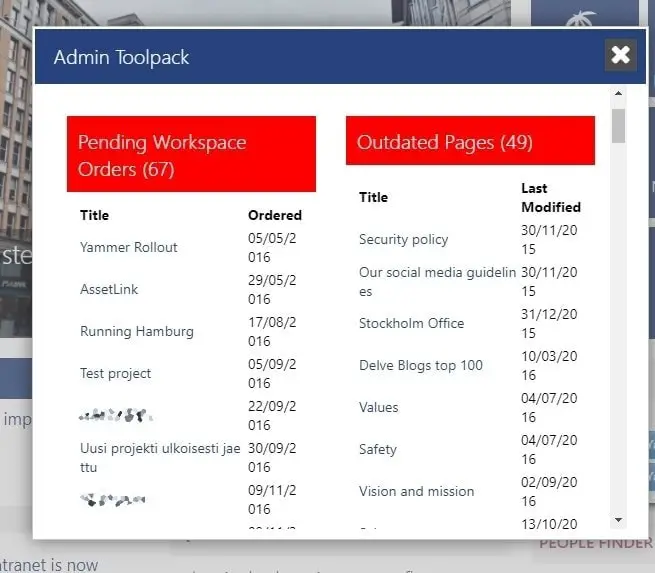Open Running Hamburg workspace order

(x=137, y=331)
